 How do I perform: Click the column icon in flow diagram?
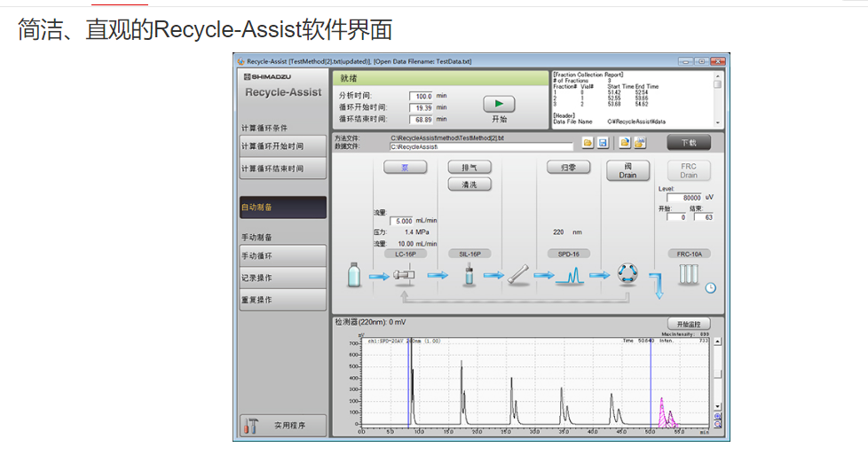tap(518, 275)
